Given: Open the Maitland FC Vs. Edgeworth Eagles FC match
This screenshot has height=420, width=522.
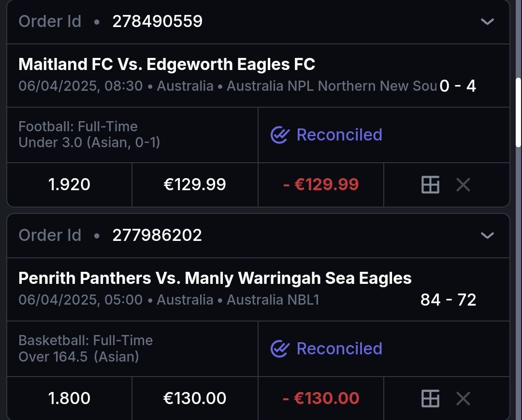Looking at the screenshot, I should click(x=167, y=64).
